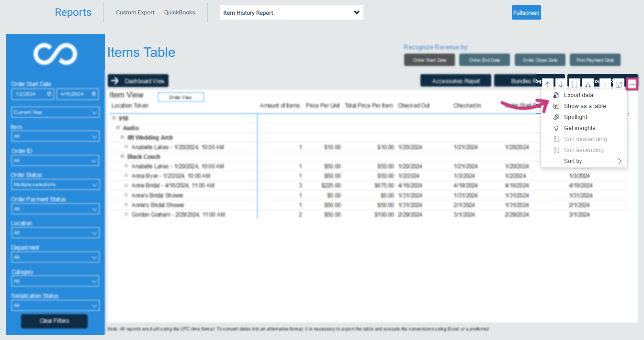Open the Order Status filter dropdown
Viewport: 644px width, 340px height.
pos(55,185)
